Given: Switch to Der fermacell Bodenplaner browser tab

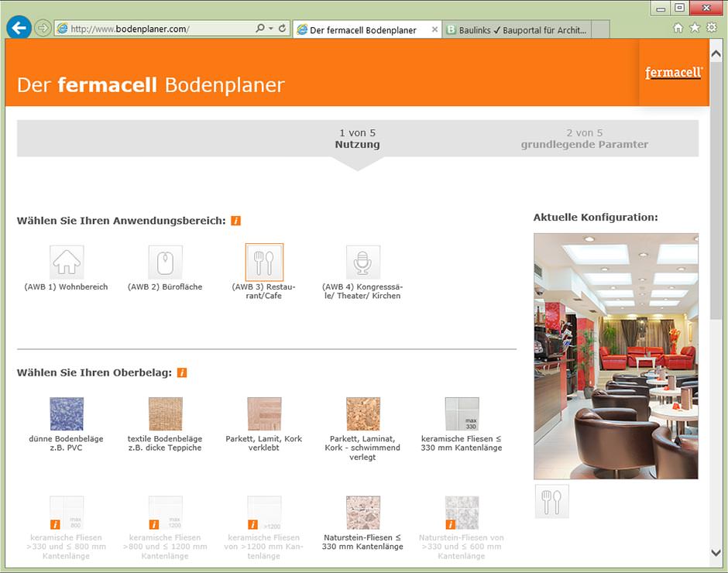Looking at the screenshot, I should click(362, 30).
